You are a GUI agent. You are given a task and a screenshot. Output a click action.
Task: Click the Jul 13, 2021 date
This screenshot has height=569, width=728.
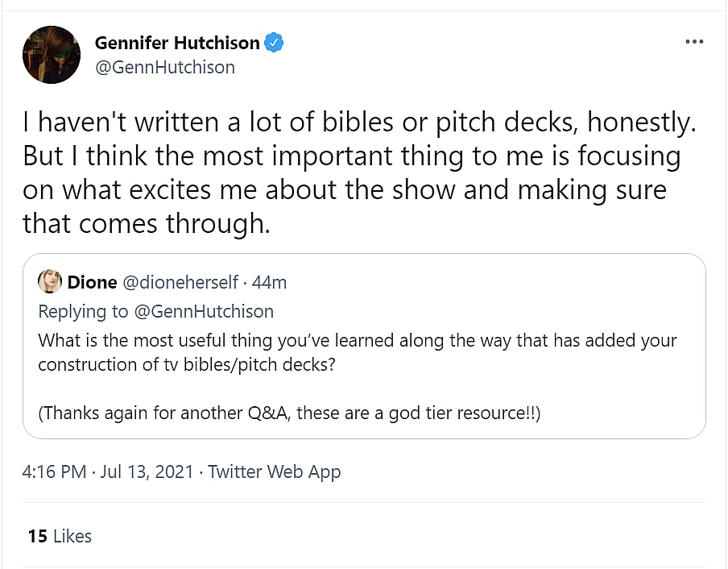coord(147,471)
